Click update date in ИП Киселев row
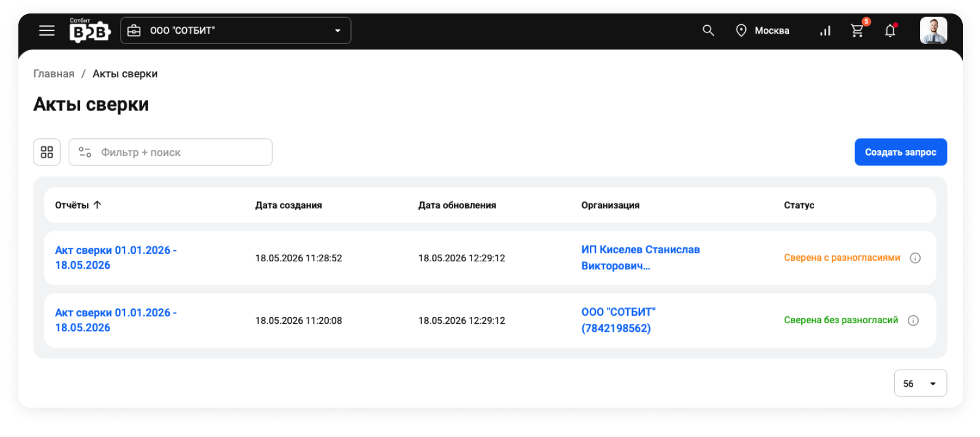980x437 pixels. [x=462, y=258]
